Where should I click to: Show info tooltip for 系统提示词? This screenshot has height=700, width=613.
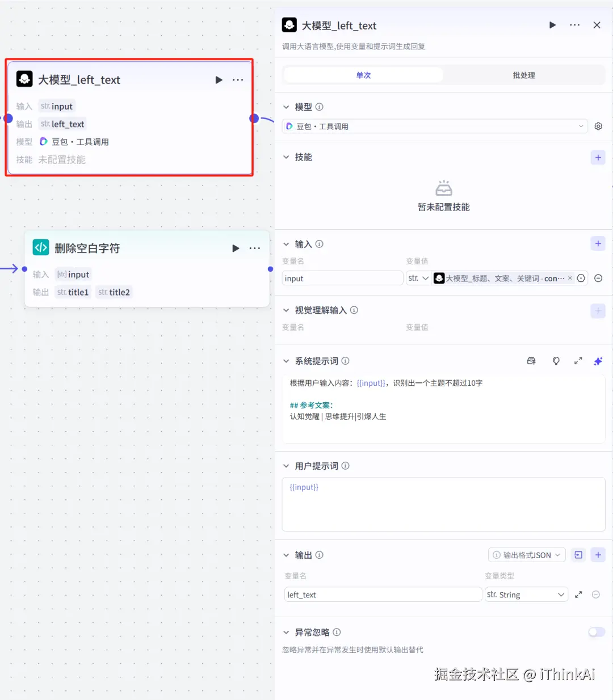[x=346, y=361]
